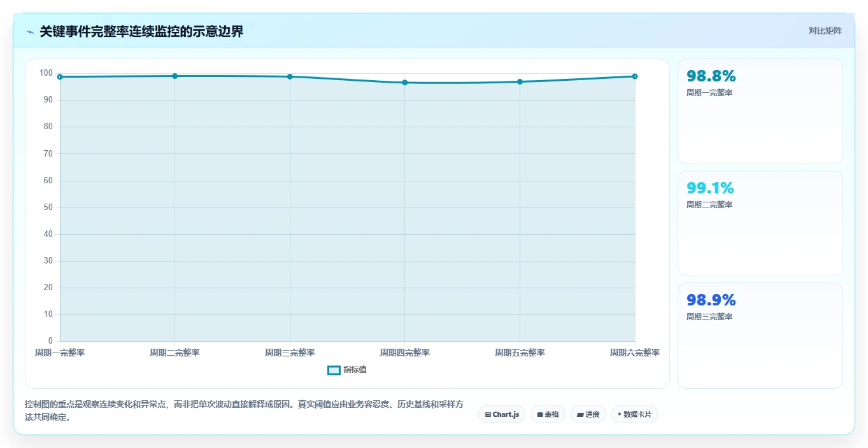The image size is (868, 448).
Task: Select the Chart.js tag chip
Action: pyautogui.click(x=502, y=414)
